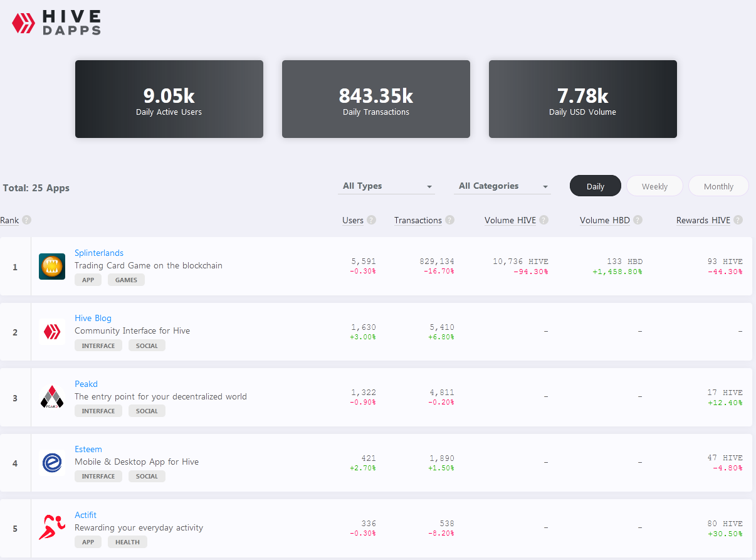Sort by the Transactions column header
This screenshot has height=560, width=756.
coord(418,220)
